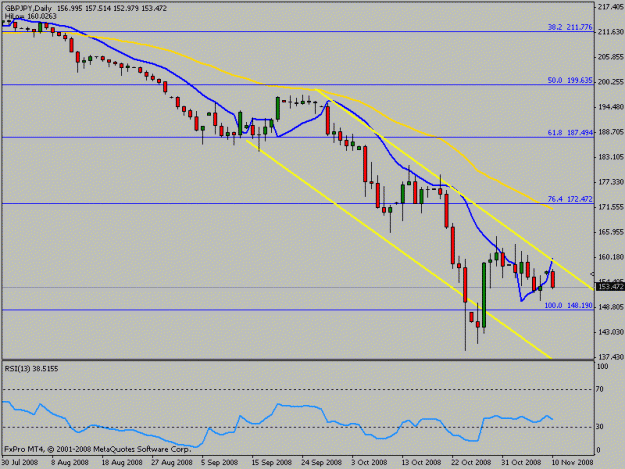Click the 211.630 price axis value
This screenshot has height=469, width=625.
(x=610, y=32)
